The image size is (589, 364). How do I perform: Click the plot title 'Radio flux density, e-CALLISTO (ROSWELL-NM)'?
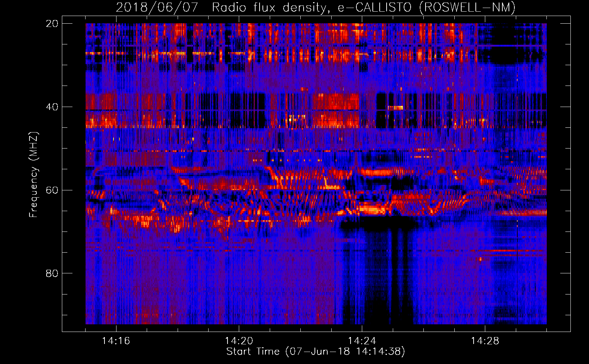(364, 7)
